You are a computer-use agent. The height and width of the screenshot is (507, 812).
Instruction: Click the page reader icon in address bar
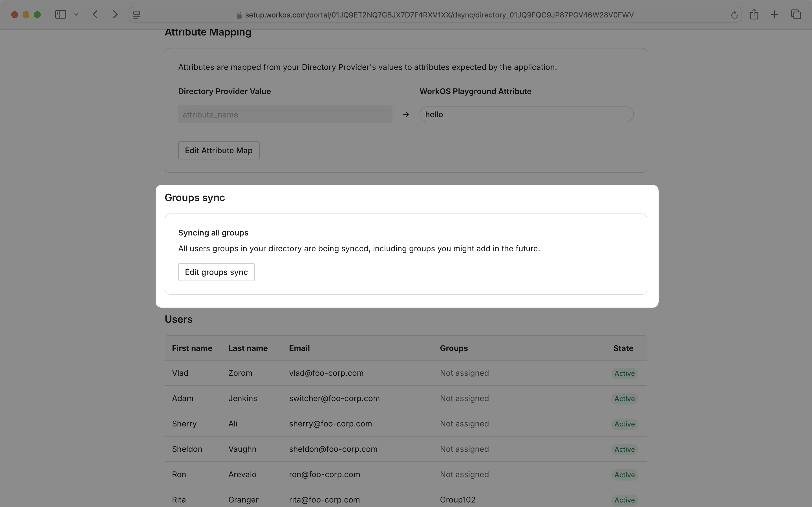[136, 15]
